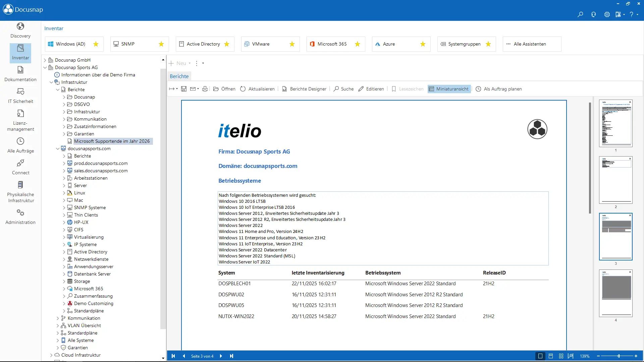This screenshot has height=362, width=644.
Task: Print the current report
Action: click(205, 89)
